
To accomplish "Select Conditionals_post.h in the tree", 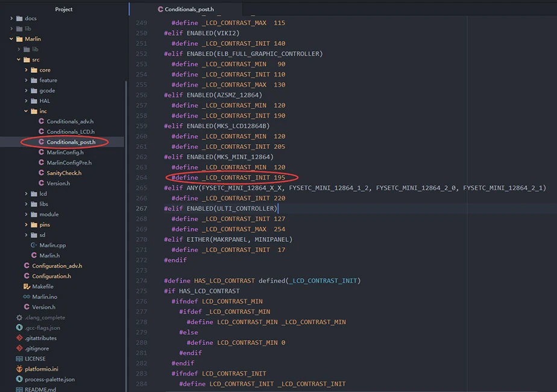I will pos(71,142).
